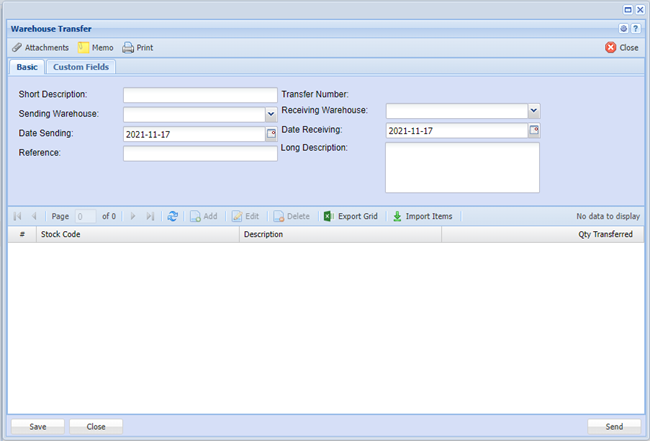Open Date Sending calendar picker

click(x=270, y=133)
